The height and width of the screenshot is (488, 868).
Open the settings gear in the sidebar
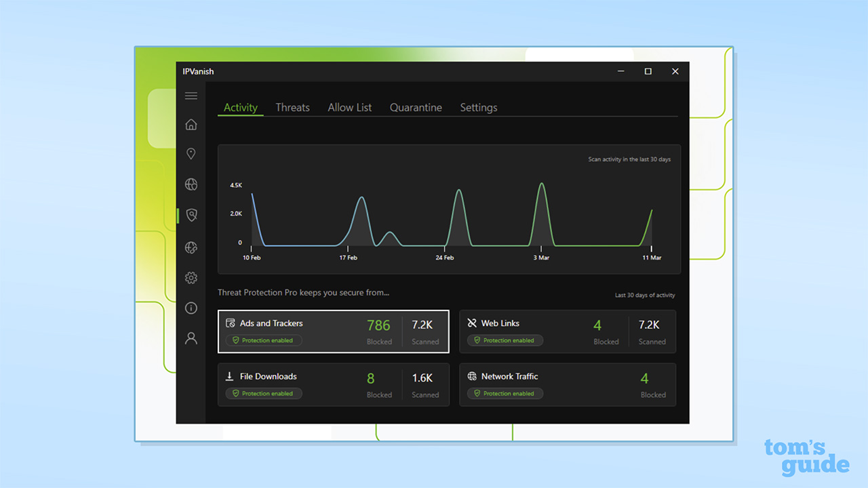pyautogui.click(x=191, y=278)
